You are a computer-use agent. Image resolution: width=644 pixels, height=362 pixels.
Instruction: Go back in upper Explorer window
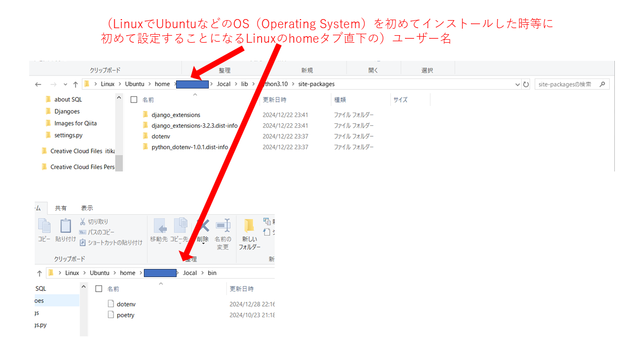[x=38, y=84]
